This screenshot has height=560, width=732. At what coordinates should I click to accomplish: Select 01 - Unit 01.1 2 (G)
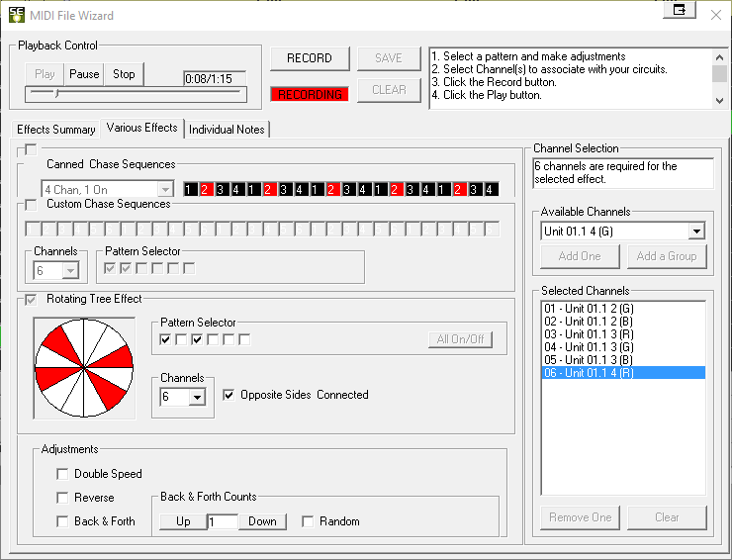click(x=623, y=309)
